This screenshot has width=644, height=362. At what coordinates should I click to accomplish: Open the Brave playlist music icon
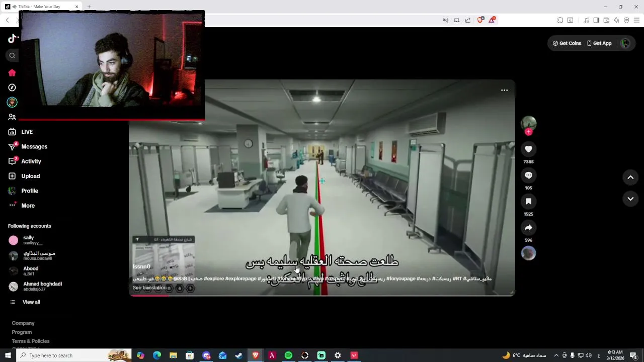(x=586, y=20)
